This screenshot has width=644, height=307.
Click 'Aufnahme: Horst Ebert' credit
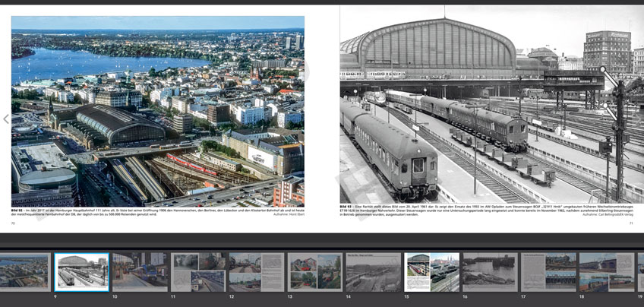click(x=289, y=214)
